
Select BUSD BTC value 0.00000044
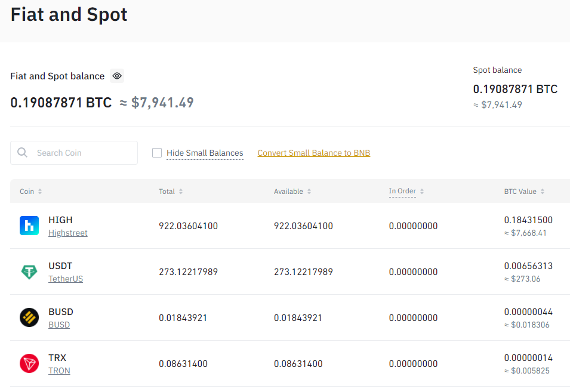[528, 311]
